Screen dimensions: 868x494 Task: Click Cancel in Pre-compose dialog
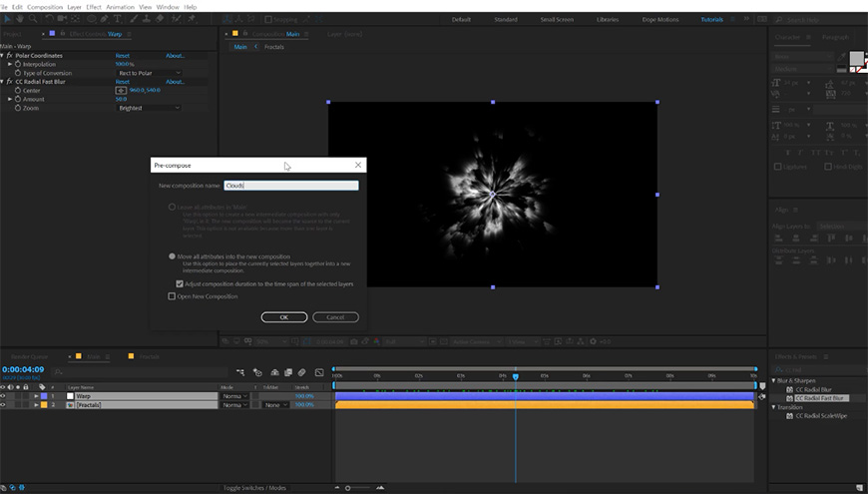point(335,317)
